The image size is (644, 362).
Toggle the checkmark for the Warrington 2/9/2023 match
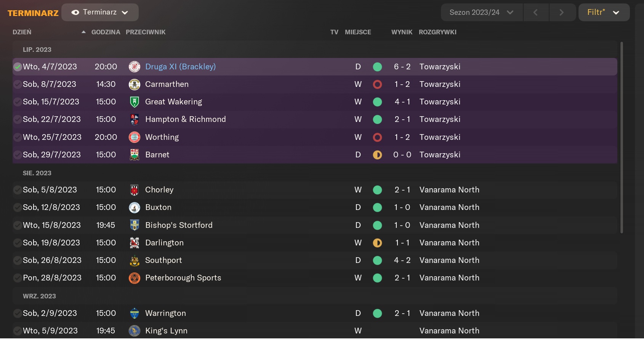18,313
